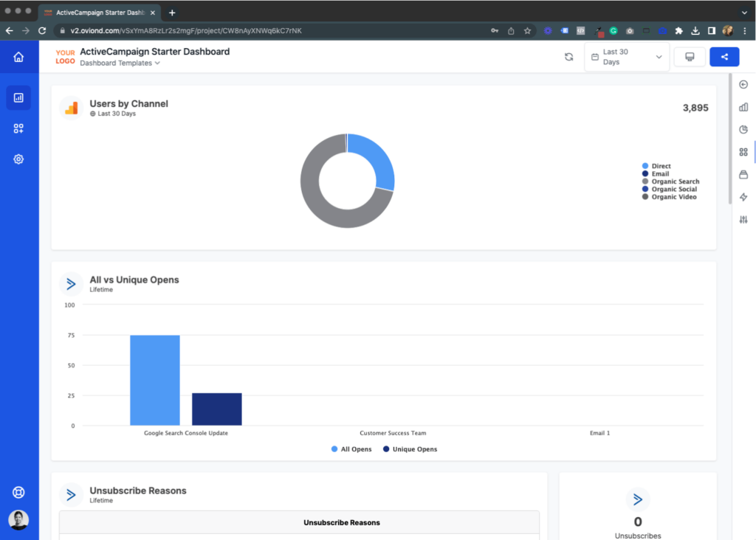Toggle the browser side panel icon

(x=712, y=30)
